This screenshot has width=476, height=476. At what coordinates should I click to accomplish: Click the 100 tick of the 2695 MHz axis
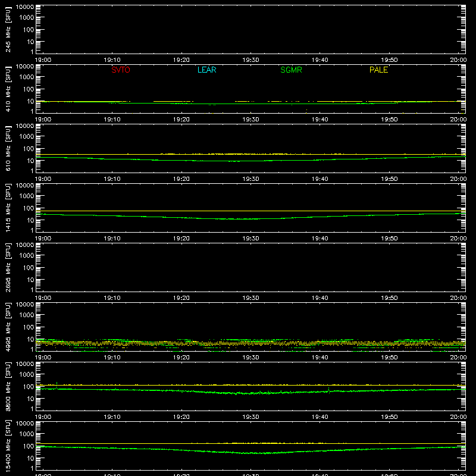(29, 268)
